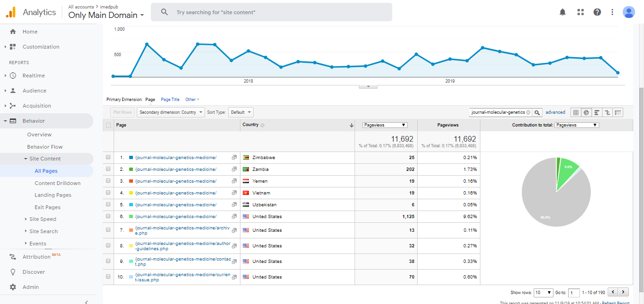Click the search magnifier button beside filter
This screenshot has width=644, height=304.
coord(537,112)
